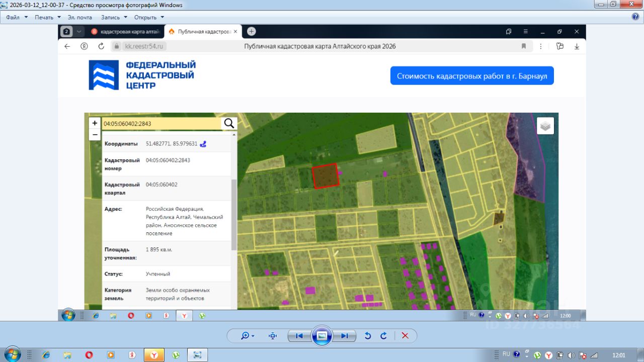
Task: Zoom out the map with minus button
Action: click(x=95, y=135)
